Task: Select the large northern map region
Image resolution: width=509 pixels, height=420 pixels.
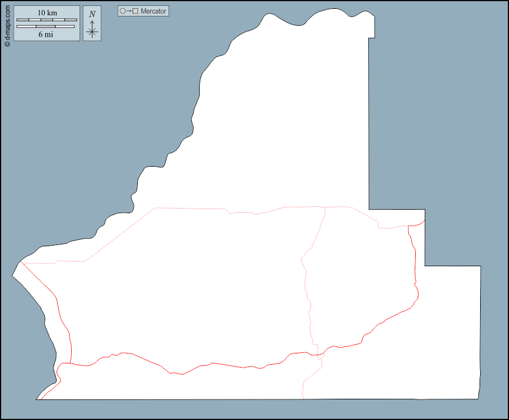Action: click(x=283, y=130)
